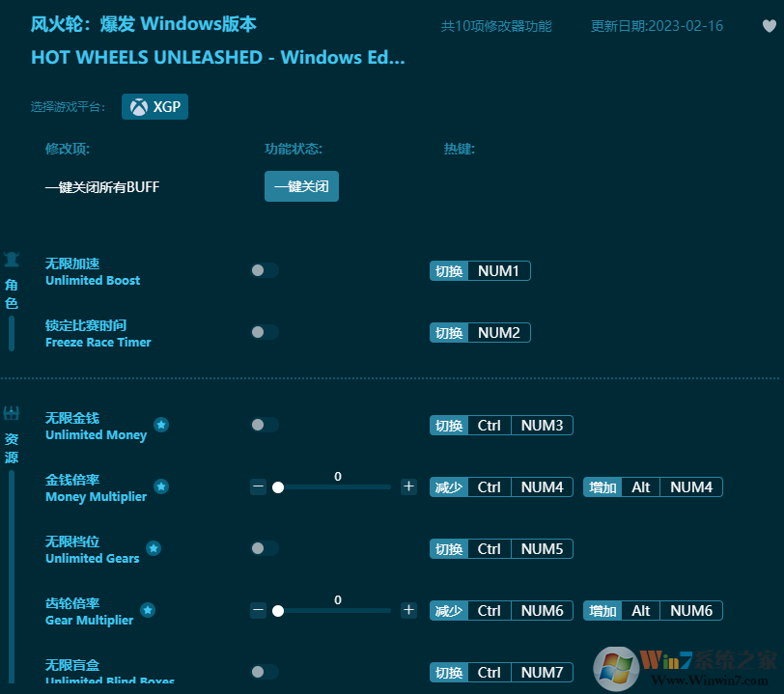Click star icon beside Unlimited Money

161,425
